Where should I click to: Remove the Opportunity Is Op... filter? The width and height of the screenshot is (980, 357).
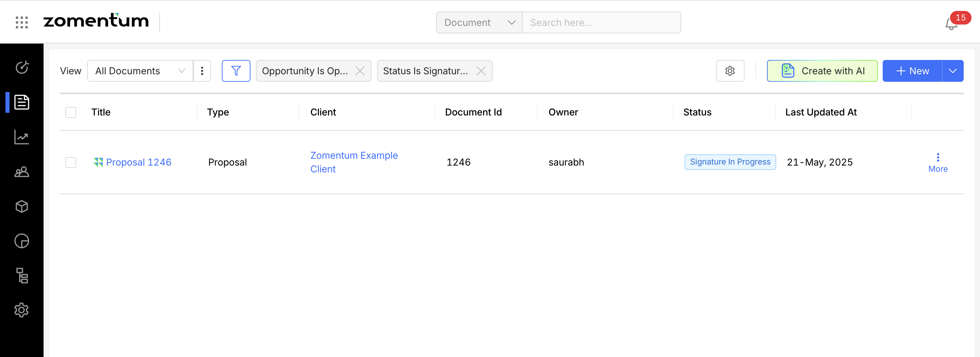360,71
